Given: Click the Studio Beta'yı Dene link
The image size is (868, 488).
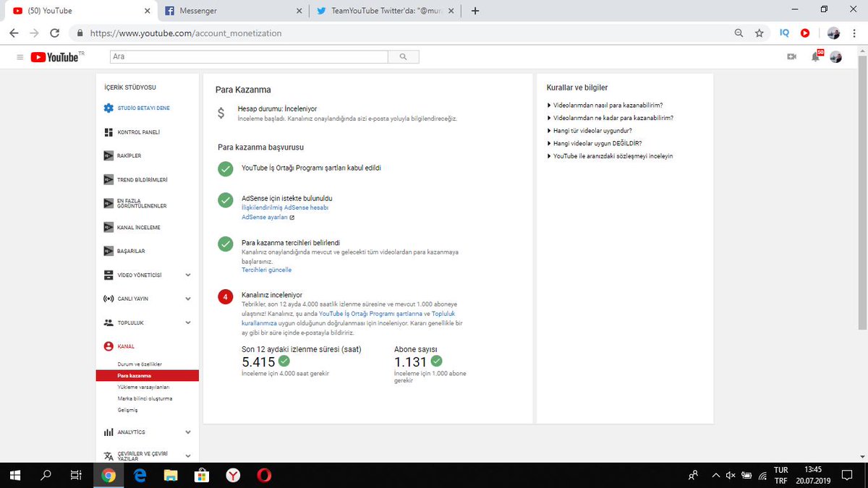Looking at the screenshot, I should [143, 108].
